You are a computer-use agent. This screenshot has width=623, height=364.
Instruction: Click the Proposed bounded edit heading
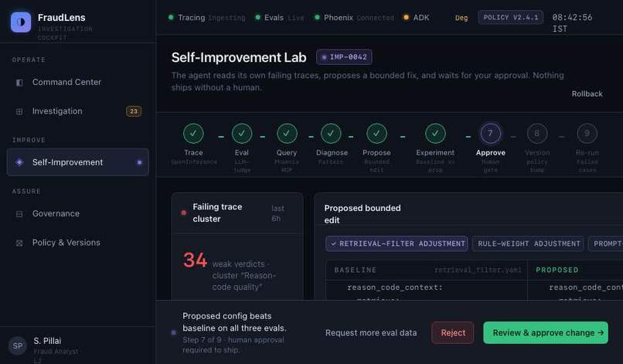click(363, 214)
